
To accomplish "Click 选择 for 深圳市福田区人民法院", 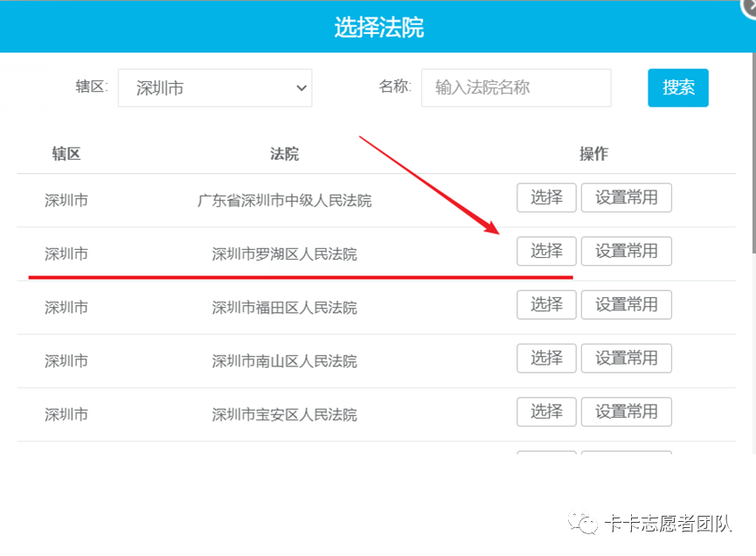I will coord(546,305).
